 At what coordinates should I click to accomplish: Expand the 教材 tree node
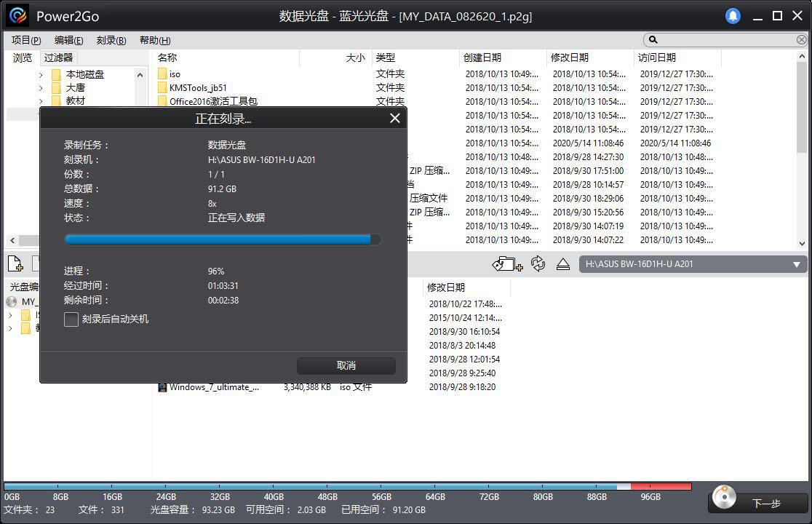coord(41,101)
